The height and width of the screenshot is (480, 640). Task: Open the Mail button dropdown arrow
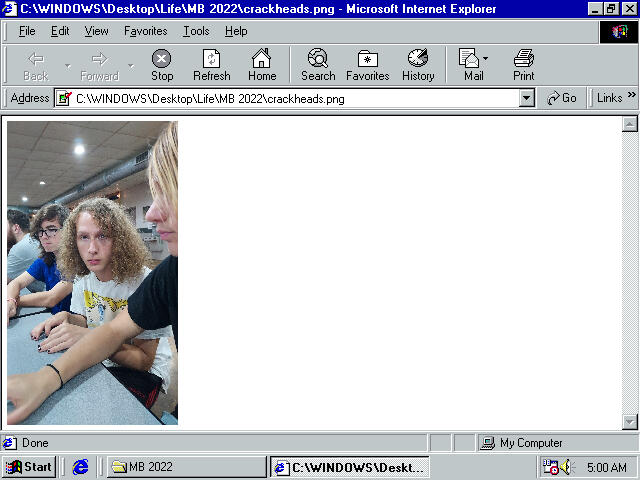tap(486, 58)
